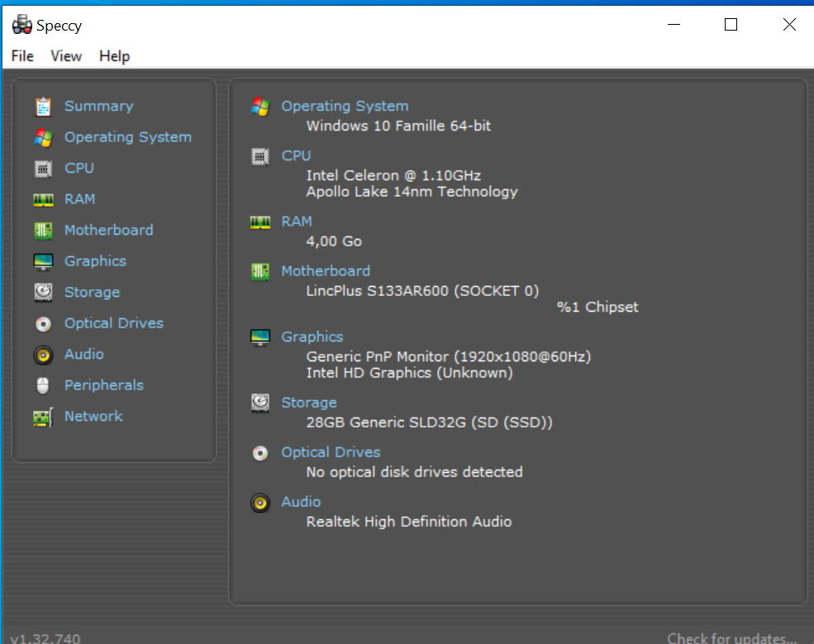Image resolution: width=814 pixels, height=644 pixels.
Task: Click the Audio speaker icon in sidebar
Action: 43,355
